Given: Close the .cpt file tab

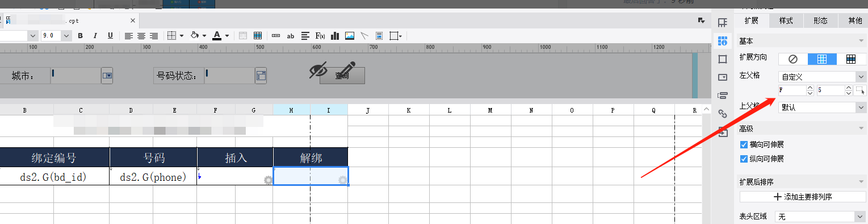Looking at the screenshot, I should point(133,20).
